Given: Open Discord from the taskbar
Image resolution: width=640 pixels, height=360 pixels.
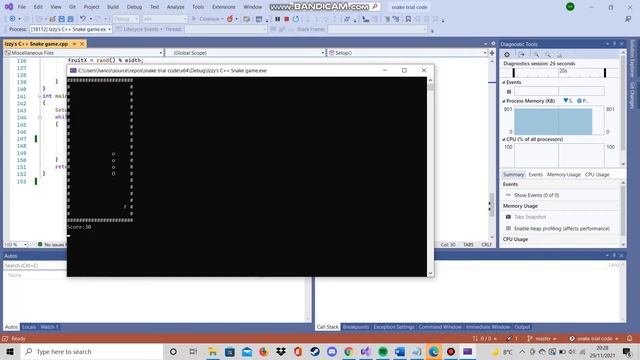Looking at the screenshot, I should tap(332, 351).
